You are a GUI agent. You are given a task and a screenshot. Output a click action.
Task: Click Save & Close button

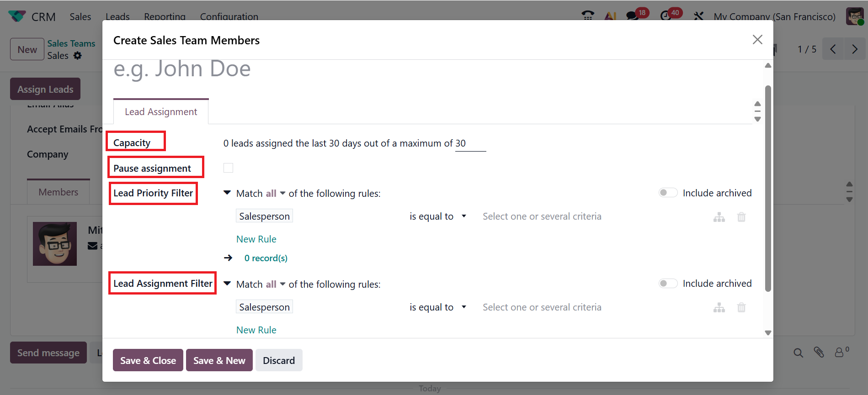[x=148, y=360]
